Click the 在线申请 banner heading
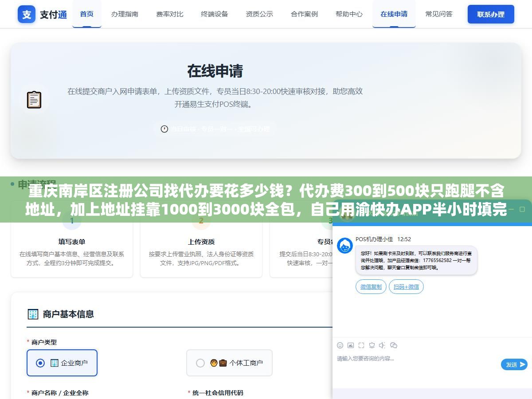The height and width of the screenshot is (399, 532). tap(215, 71)
